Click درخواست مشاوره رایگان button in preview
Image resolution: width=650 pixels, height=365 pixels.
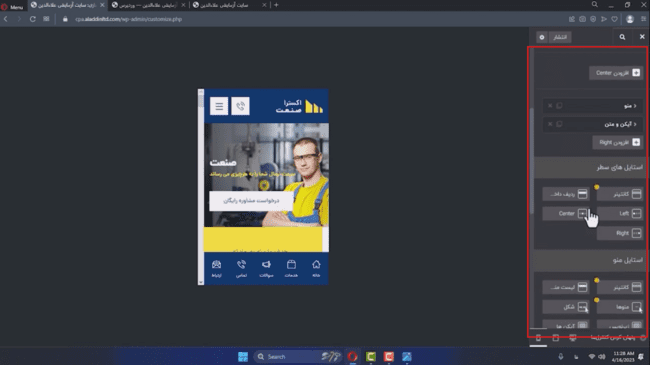click(251, 201)
